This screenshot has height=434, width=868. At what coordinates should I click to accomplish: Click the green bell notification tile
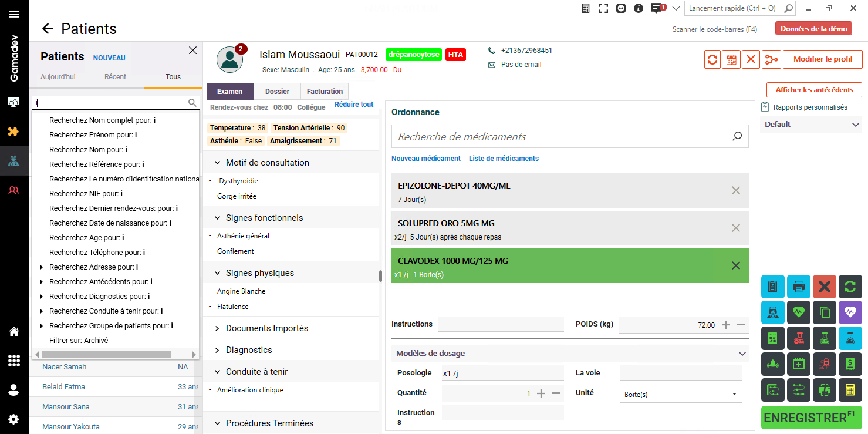(x=772, y=364)
